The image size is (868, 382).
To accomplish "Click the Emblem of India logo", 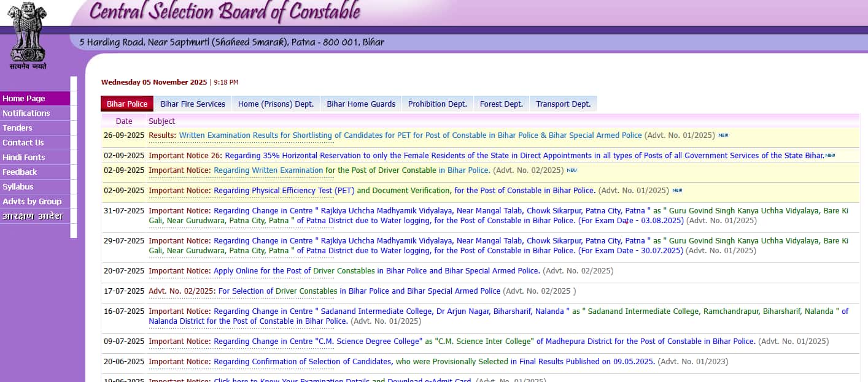I will [27, 34].
